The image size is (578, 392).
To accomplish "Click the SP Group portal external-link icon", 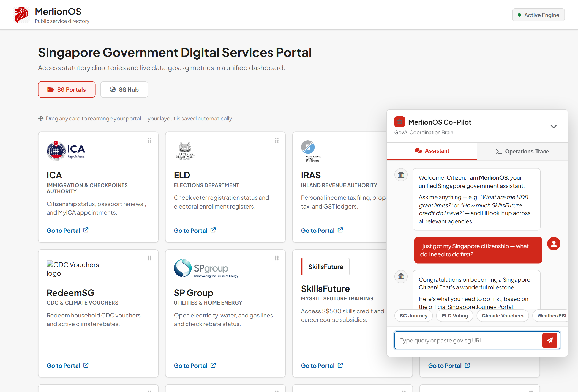I will pos(213,365).
